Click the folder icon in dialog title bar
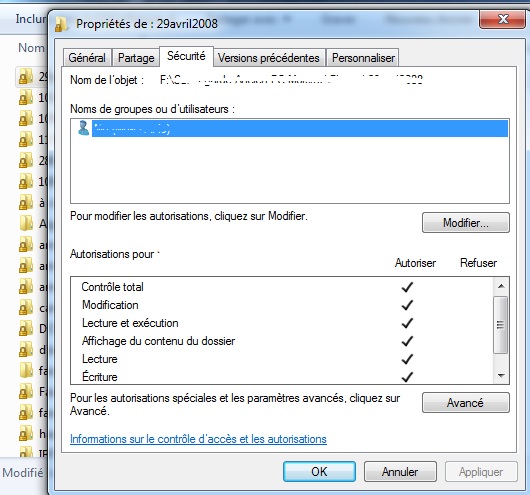 click(x=61, y=24)
